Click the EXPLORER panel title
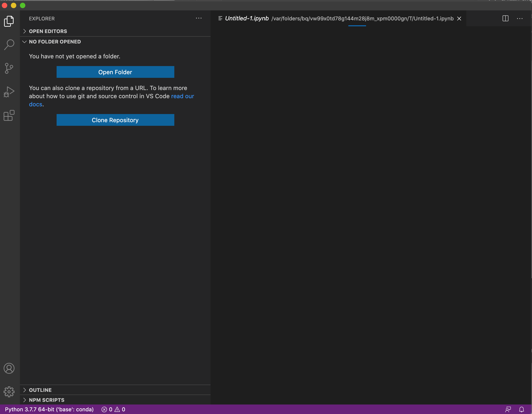The height and width of the screenshot is (414, 532). click(x=42, y=19)
